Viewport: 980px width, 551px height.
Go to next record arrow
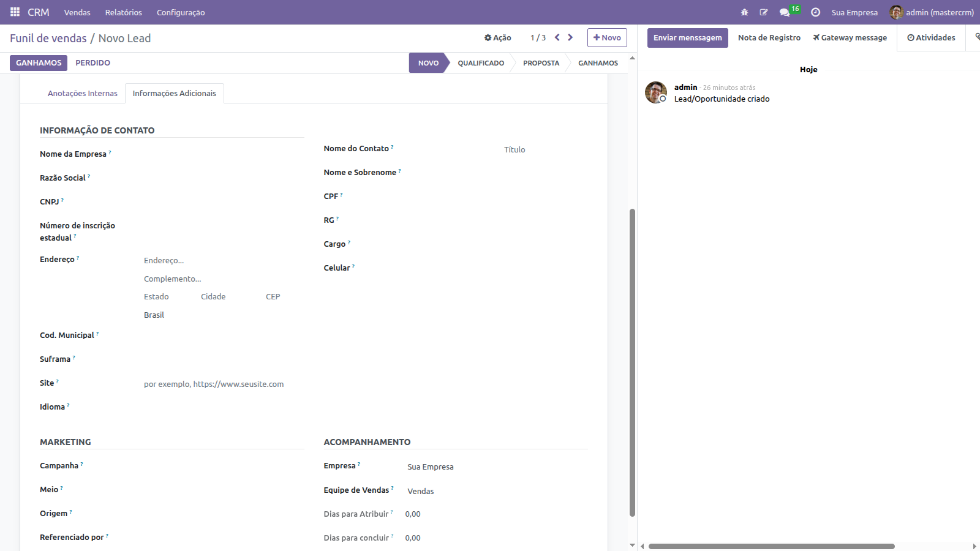(570, 37)
